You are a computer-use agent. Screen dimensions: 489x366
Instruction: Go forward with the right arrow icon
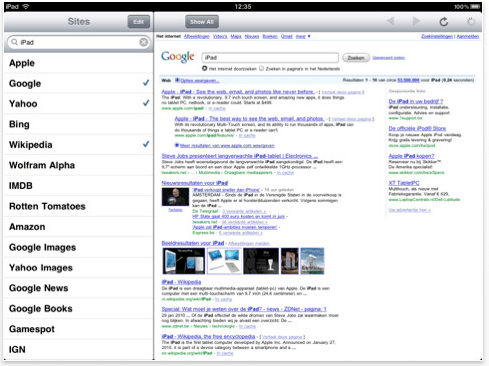pyautogui.click(x=416, y=22)
